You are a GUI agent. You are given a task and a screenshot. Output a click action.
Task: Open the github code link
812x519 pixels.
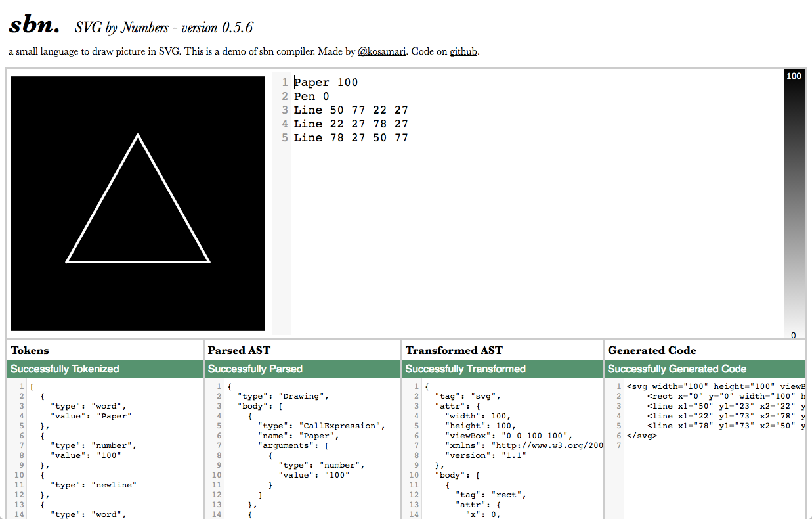pos(463,51)
